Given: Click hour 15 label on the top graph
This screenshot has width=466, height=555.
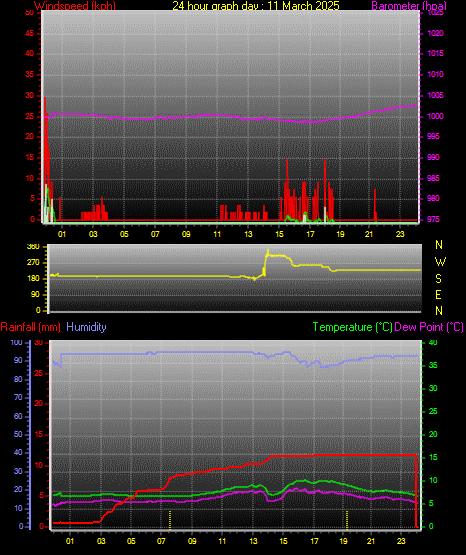Looking at the screenshot, I should [279, 234].
